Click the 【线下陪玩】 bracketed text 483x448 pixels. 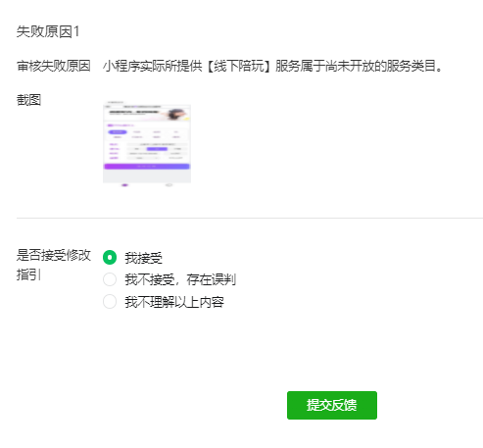(x=238, y=66)
